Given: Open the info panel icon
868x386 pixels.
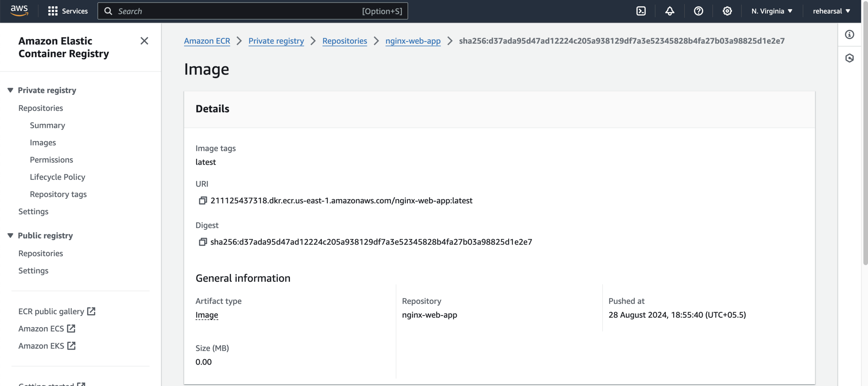Looking at the screenshot, I should [x=849, y=34].
